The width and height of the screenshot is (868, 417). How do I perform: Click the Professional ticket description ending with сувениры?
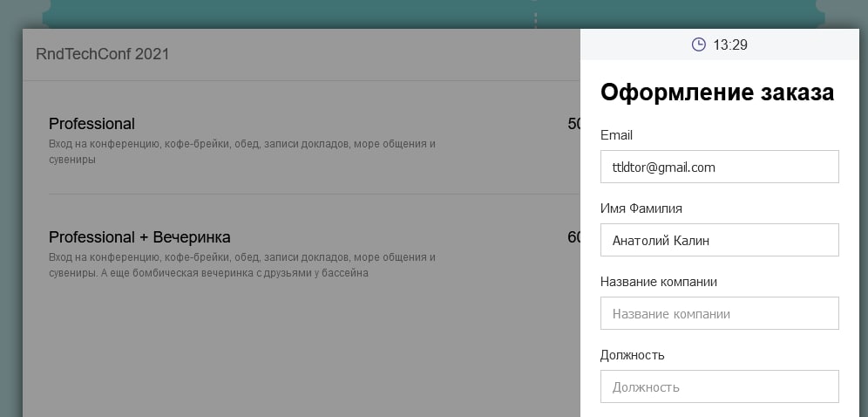(242, 152)
